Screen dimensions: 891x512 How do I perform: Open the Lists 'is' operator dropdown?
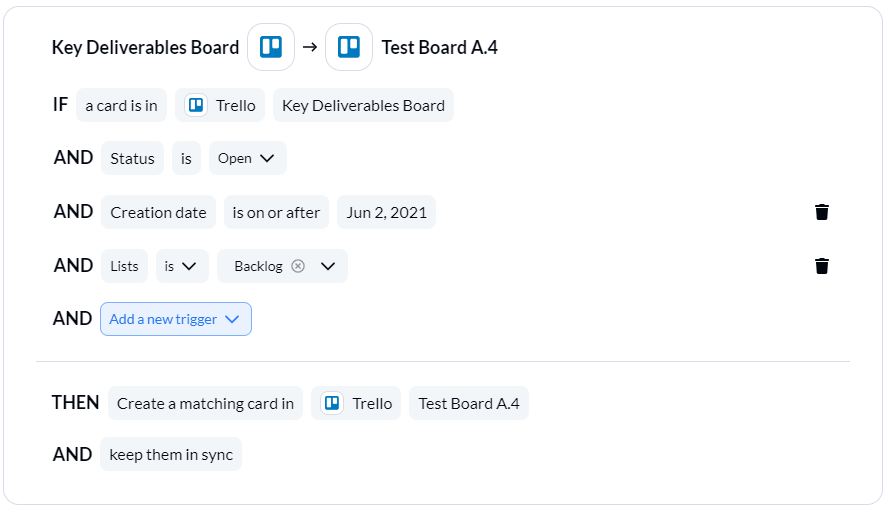[x=182, y=266]
